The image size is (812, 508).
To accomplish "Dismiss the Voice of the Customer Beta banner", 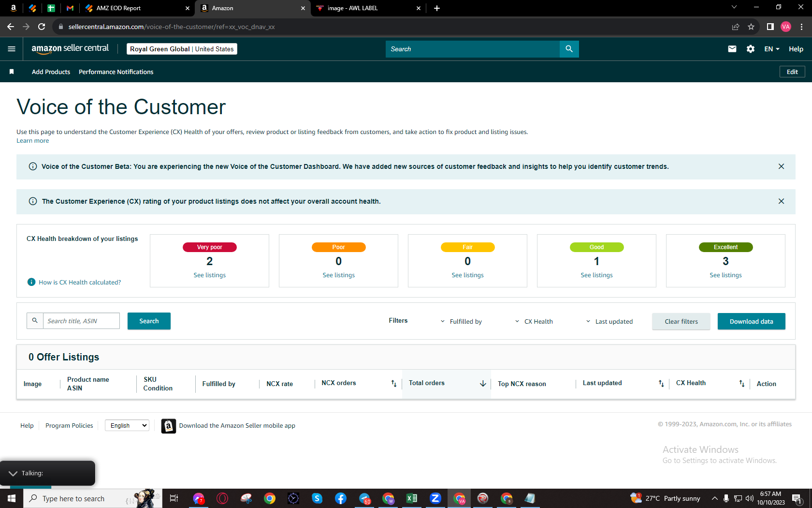I will [781, 166].
